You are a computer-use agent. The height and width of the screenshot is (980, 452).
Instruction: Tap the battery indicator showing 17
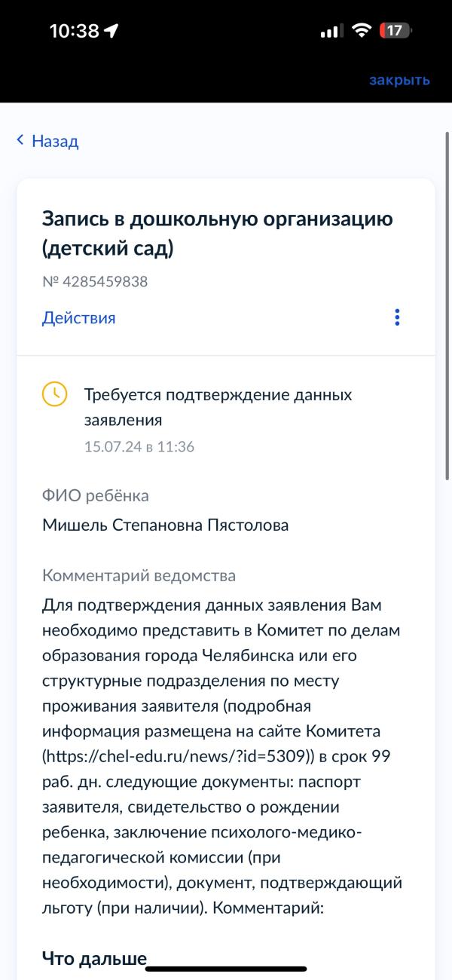pos(397,31)
